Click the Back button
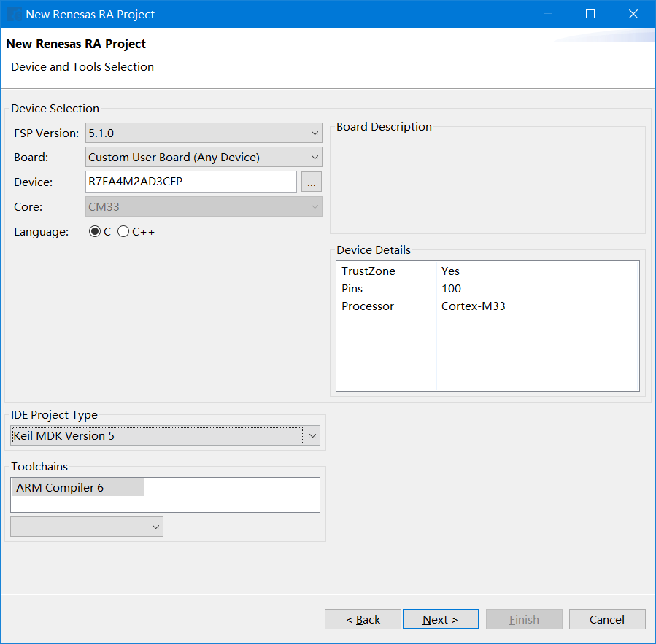The height and width of the screenshot is (644, 656). (363, 619)
